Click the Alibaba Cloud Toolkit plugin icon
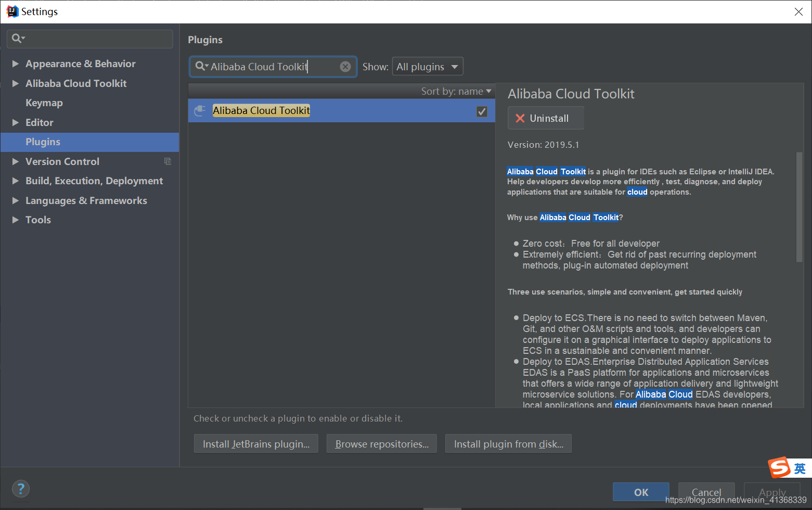The width and height of the screenshot is (812, 510). 200,111
